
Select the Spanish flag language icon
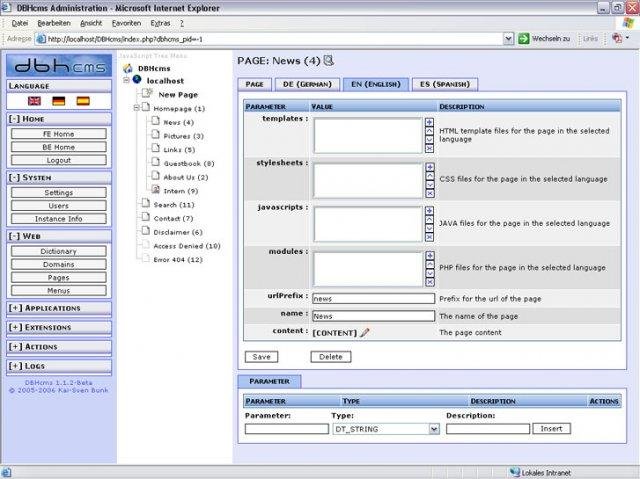(83, 101)
